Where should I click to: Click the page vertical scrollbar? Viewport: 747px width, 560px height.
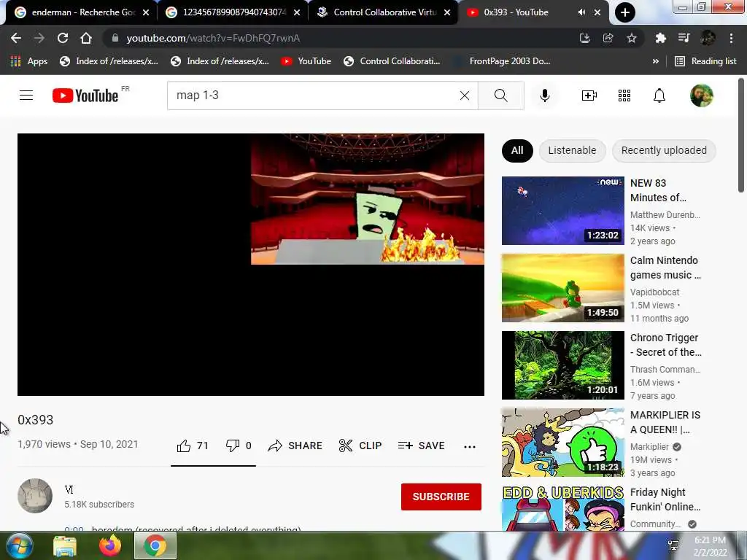pyautogui.click(x=741, y=135)
